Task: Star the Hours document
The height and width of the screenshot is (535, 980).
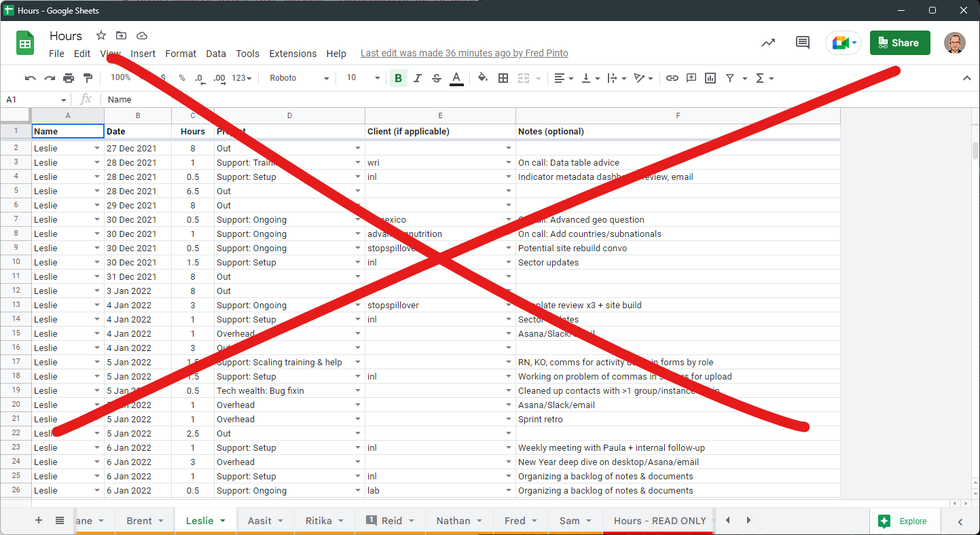Action: click(101, 35)
